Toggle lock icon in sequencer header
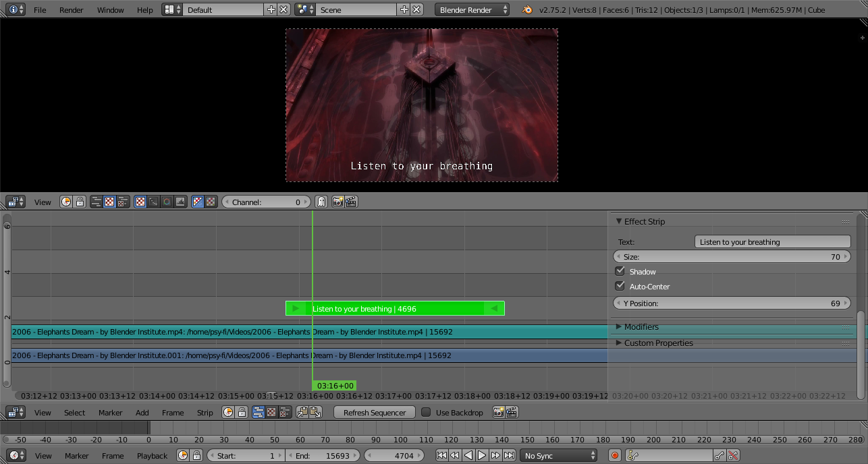Viewport: 868px width, 464px height. pos(242,412)
